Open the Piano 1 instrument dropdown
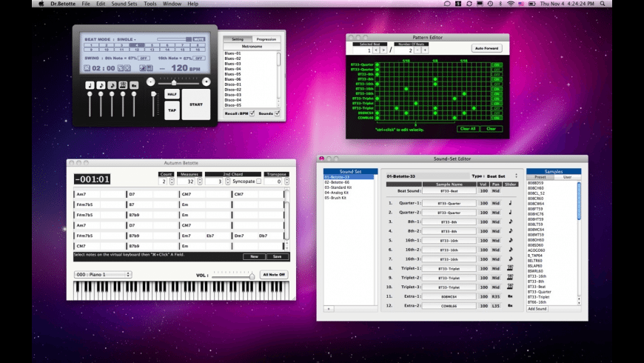 (102, 274)
